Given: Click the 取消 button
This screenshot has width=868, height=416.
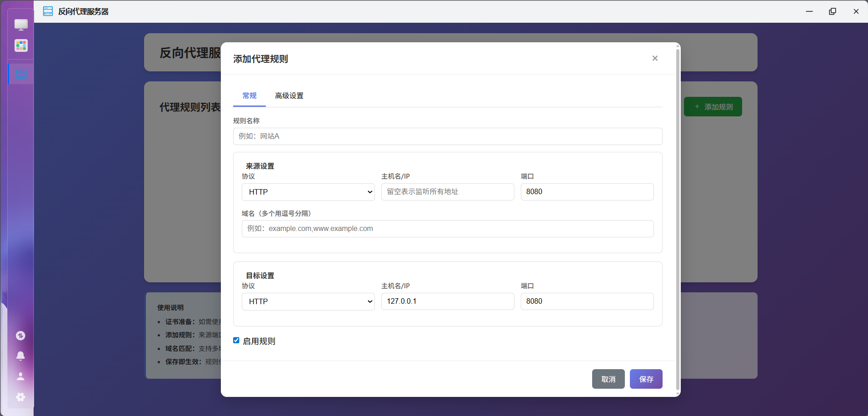Looking at the screenshot, I should click(x=608, y=379).
